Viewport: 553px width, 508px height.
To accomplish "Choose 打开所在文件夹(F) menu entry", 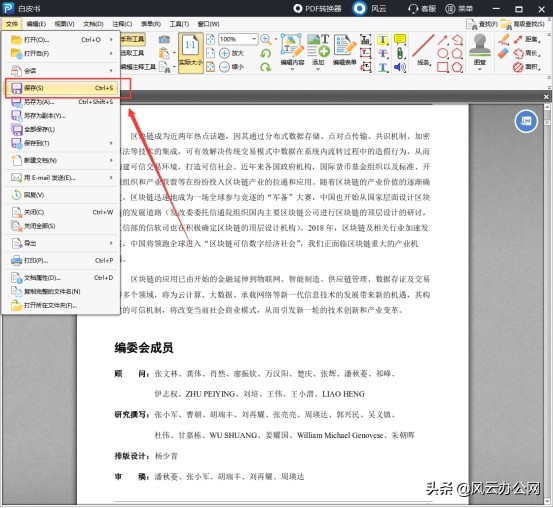I will coord(61,306).
